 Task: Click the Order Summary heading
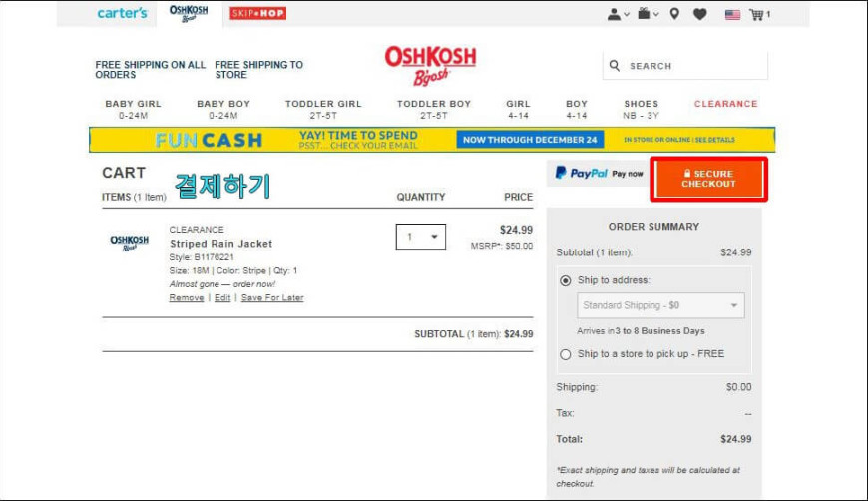tap(653, 227)
